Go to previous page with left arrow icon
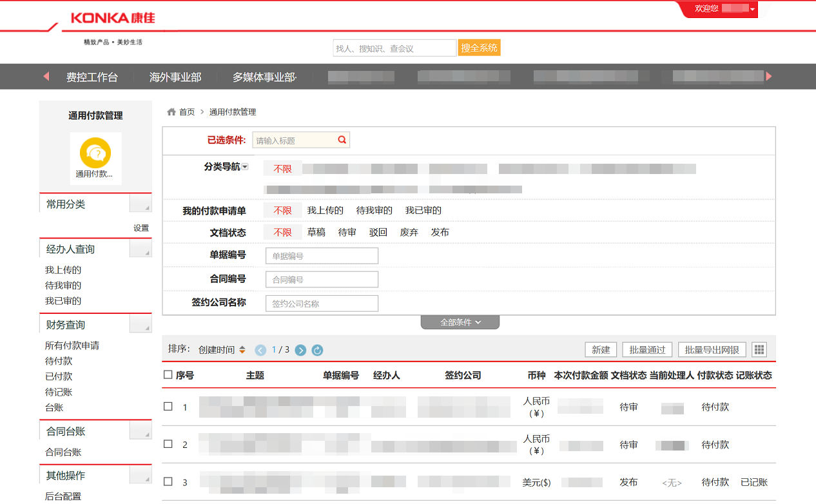Screen dimensions: 816x504 point(260,350)
